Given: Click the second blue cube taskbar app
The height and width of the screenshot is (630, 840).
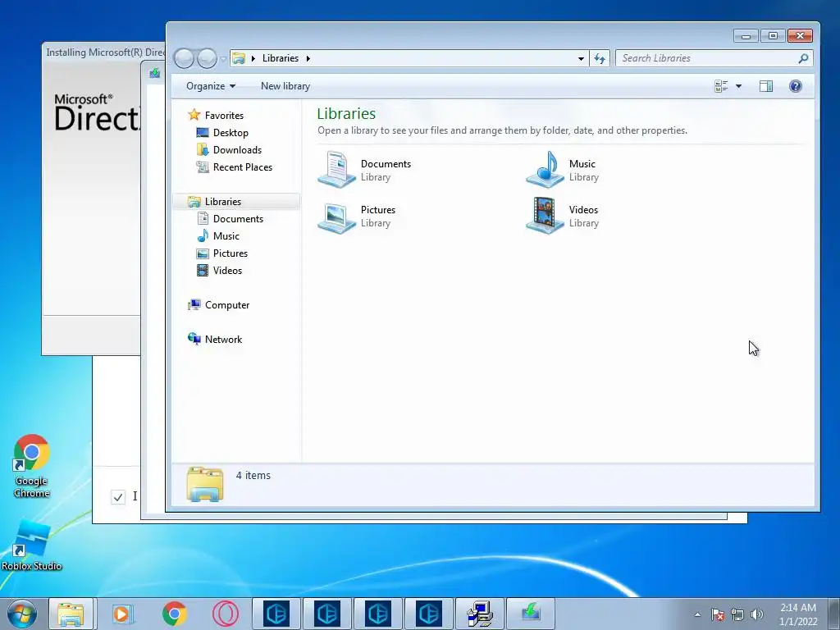Looking at the screenshot, I should click(326, 614).
